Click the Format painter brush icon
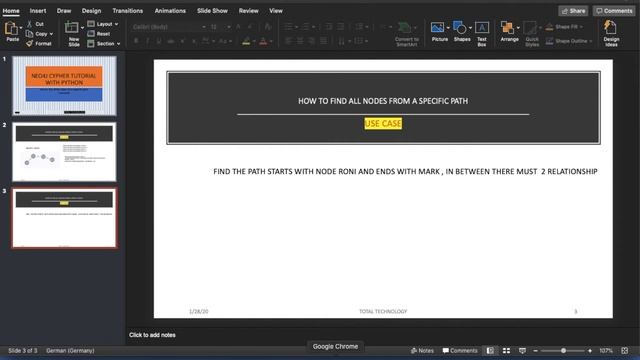Viewport: 640px width, 360px height. (x=29, y=43)
